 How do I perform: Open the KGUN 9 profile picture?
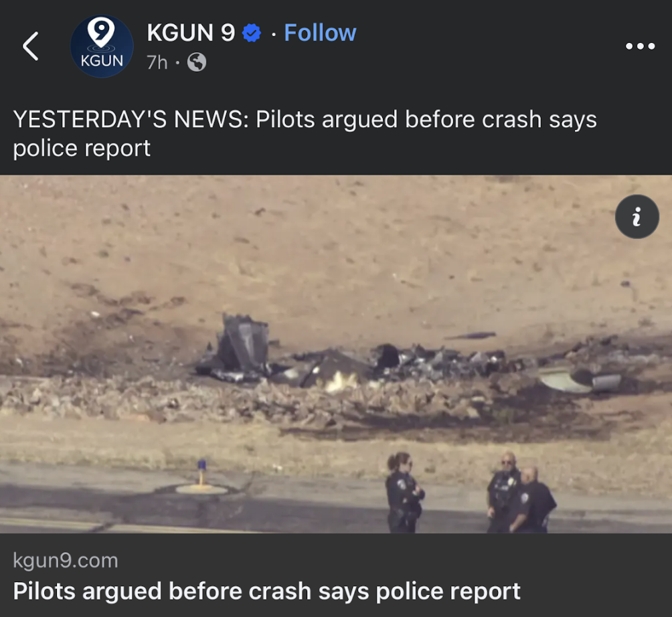[x=102, y=46]
